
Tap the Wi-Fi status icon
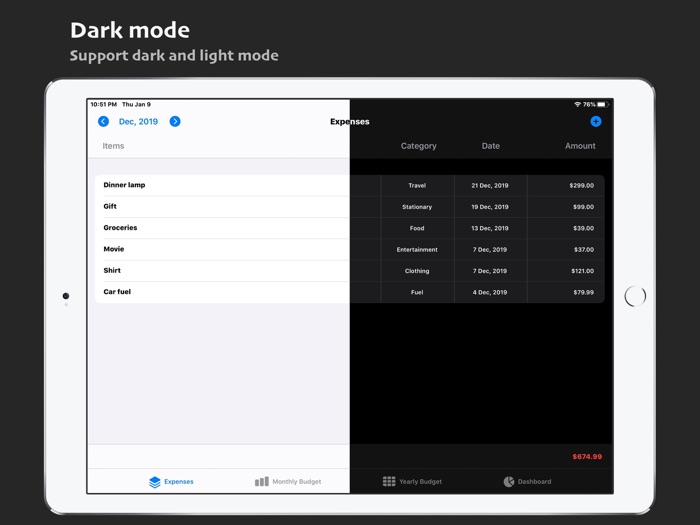click(577, 104)
